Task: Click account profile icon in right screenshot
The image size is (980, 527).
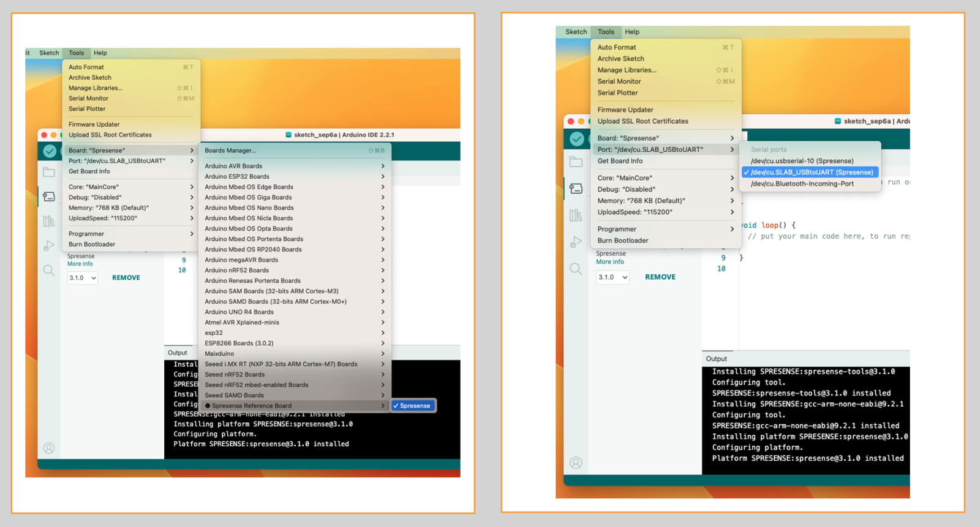Action: (576, 463)
